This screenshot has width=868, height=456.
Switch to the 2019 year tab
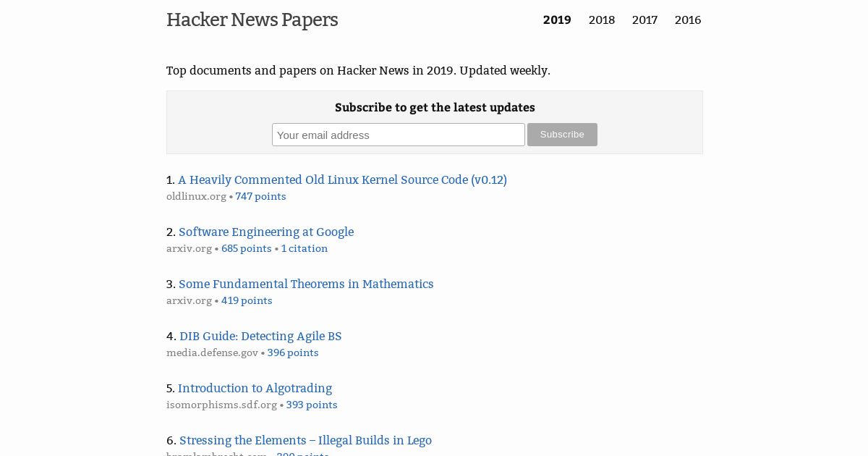[557, 20]
